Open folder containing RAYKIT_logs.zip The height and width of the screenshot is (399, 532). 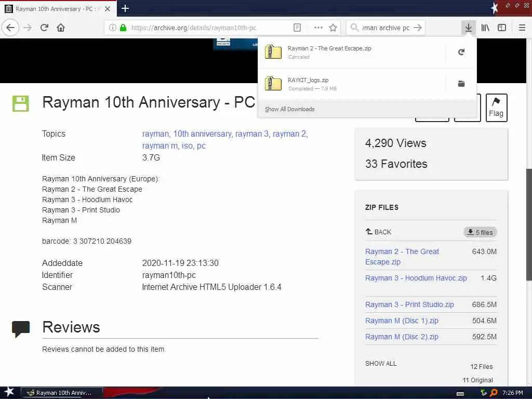pyautogui.click(x=461, y=84)
